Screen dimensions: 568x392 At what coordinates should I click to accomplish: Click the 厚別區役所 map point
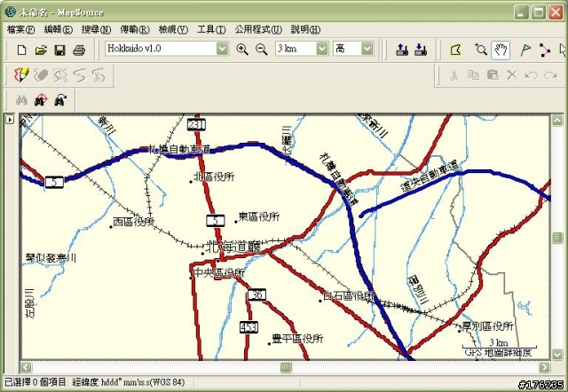pos(460,331)
